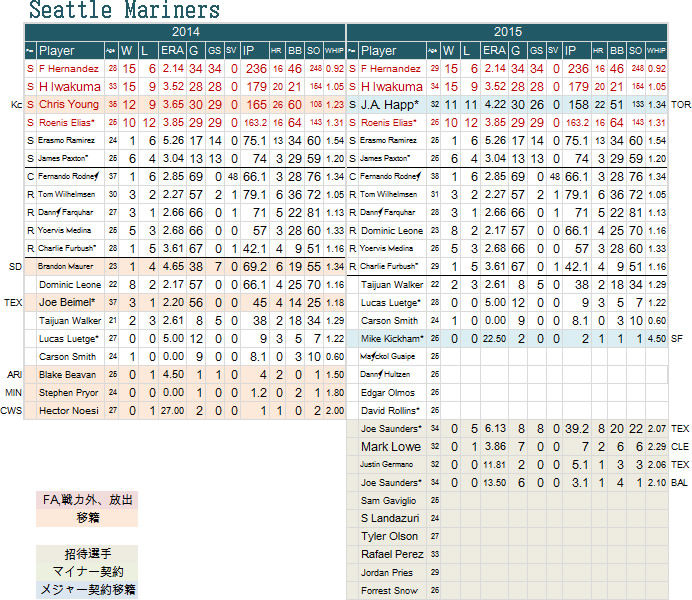The width and height of the screenshot is (692, 600).
Task: Click the IP column header in 2015 table
Action: coord(577,51)
